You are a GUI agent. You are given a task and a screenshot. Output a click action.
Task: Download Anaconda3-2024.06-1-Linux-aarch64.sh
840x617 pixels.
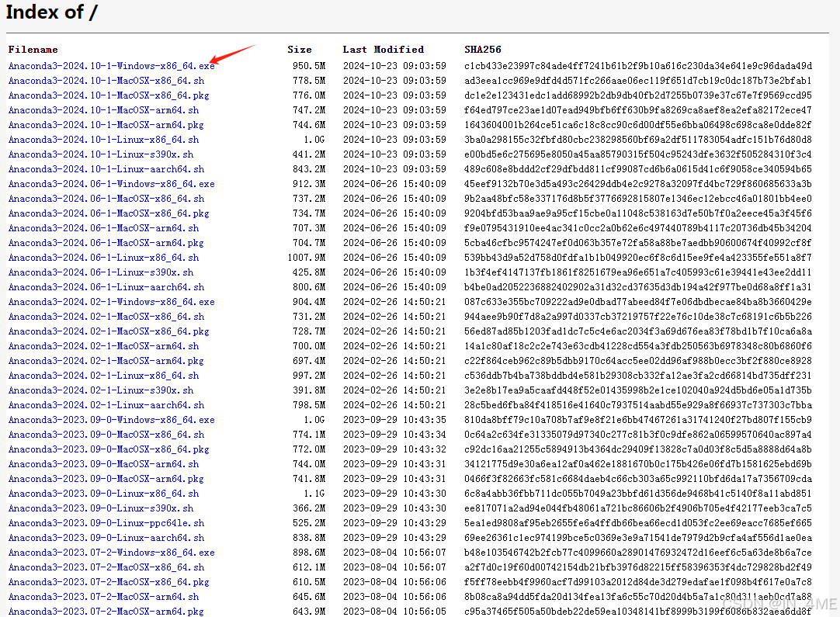(106, 287)
